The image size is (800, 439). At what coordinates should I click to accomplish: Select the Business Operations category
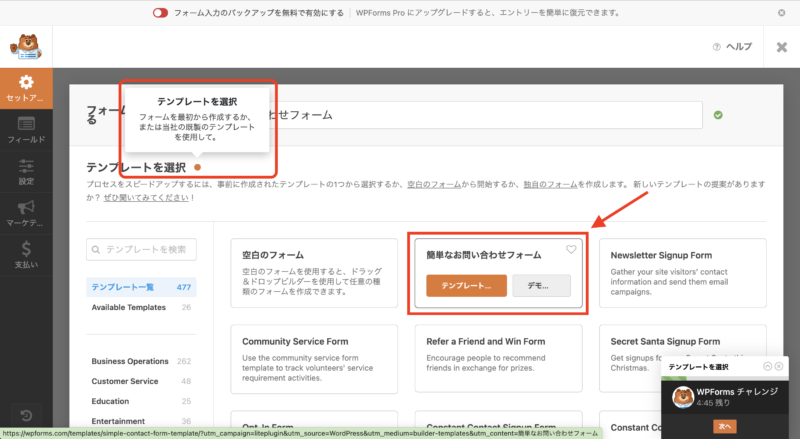click(x=141, y=361)
